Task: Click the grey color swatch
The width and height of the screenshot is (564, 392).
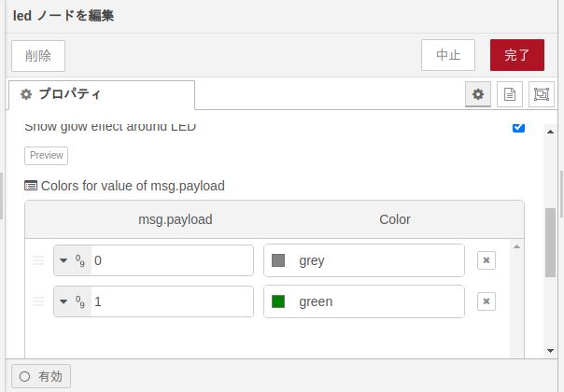Action: (x=278, y=260)
